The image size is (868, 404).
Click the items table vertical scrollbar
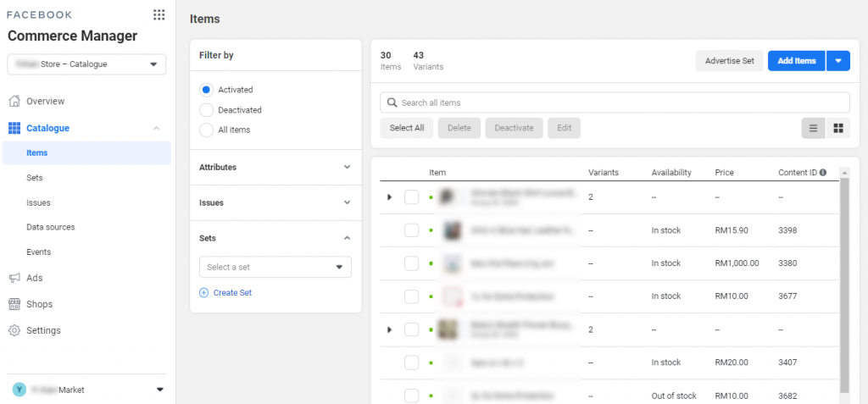[844, 285]
